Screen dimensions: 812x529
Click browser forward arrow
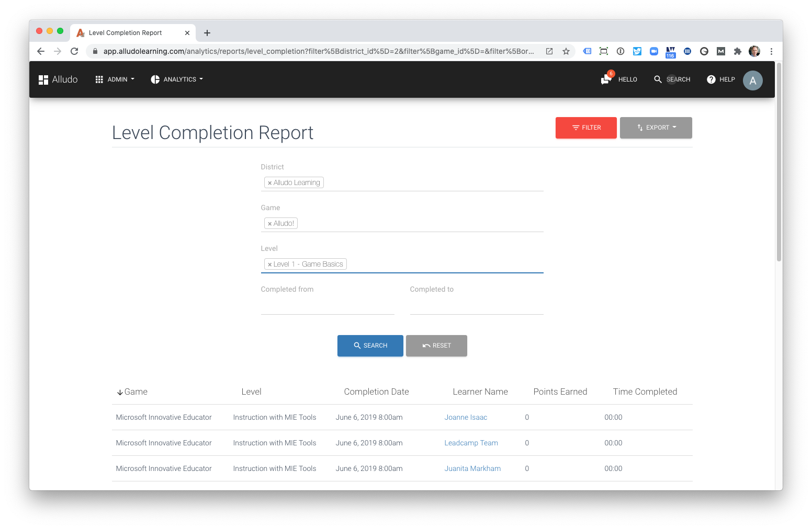(x=58, y=51)
